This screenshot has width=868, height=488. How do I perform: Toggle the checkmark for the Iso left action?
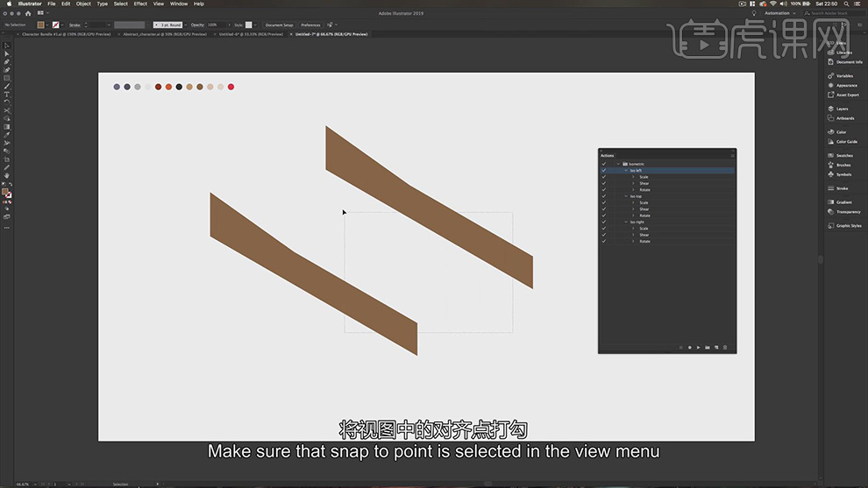pos(604,171)
